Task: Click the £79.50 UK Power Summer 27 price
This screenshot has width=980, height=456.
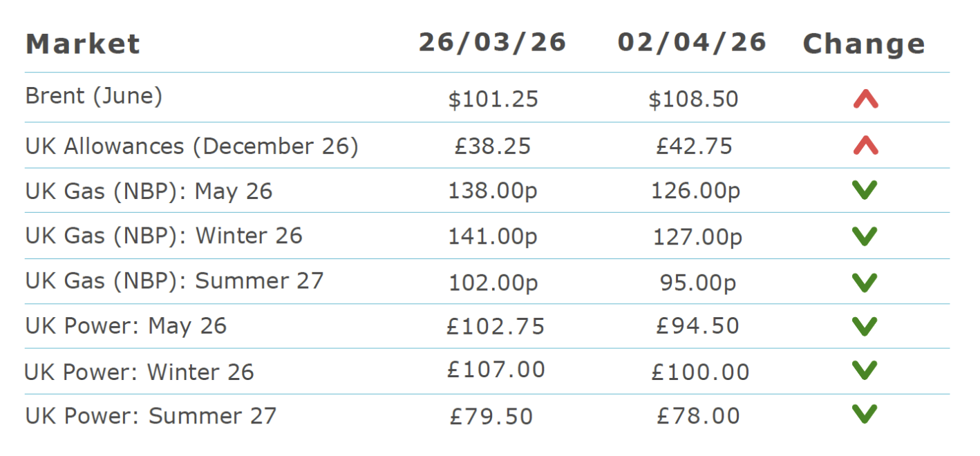Action: pyautogui.click(x=491, y=417)
